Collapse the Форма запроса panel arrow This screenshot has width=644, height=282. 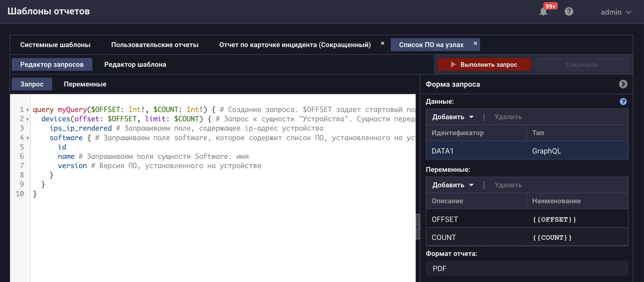tap(623, 84)
